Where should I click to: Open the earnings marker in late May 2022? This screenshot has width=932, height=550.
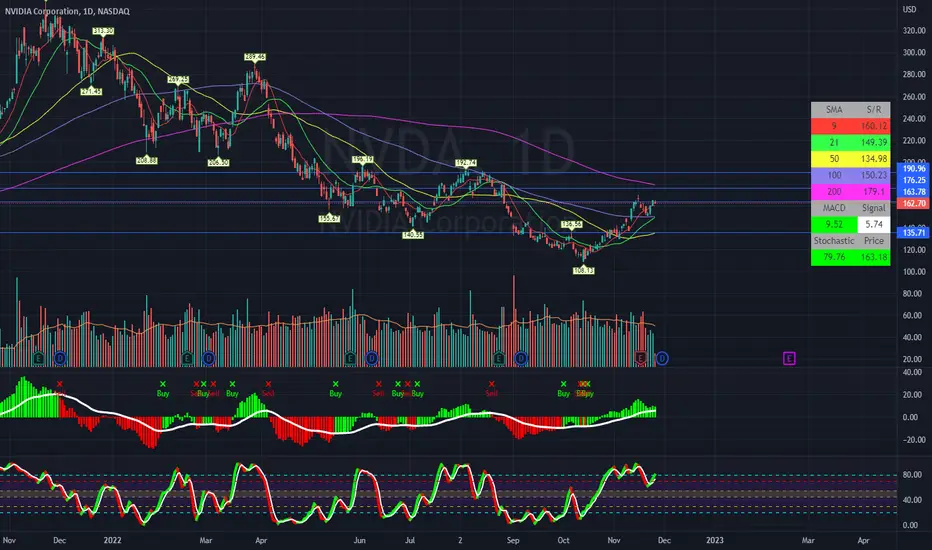click(350, 358)
